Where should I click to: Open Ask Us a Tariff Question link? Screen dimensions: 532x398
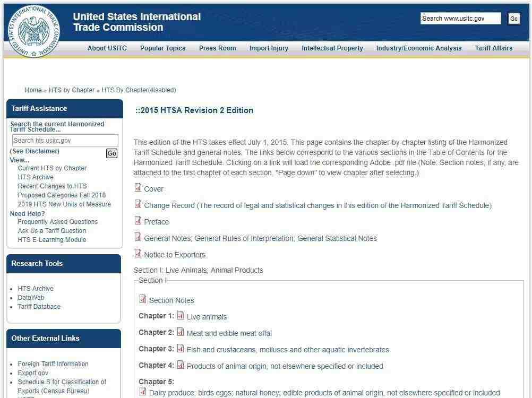52,230
